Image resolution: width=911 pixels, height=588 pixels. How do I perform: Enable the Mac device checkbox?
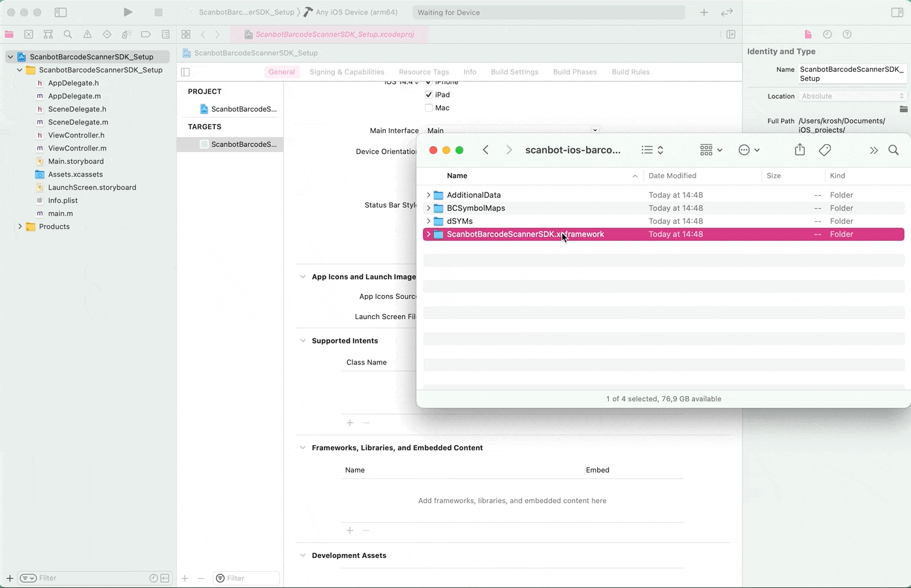[x=429, y=108]
